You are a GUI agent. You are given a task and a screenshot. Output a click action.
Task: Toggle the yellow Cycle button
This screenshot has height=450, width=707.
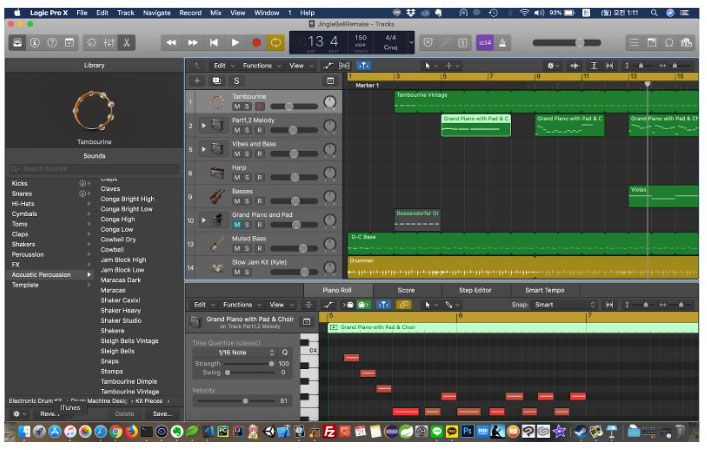click(x=275, y=43)
